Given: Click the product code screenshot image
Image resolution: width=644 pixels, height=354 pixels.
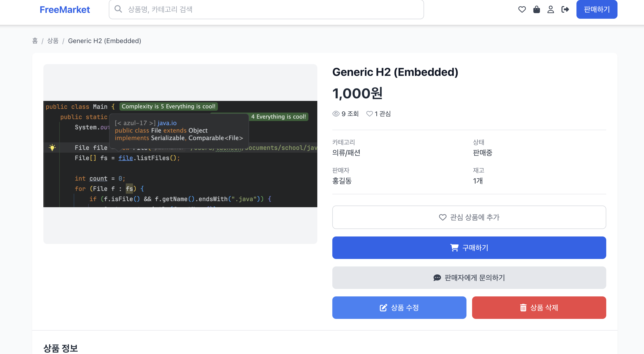Looking at the screenshot, I should [x=180, y=154].
